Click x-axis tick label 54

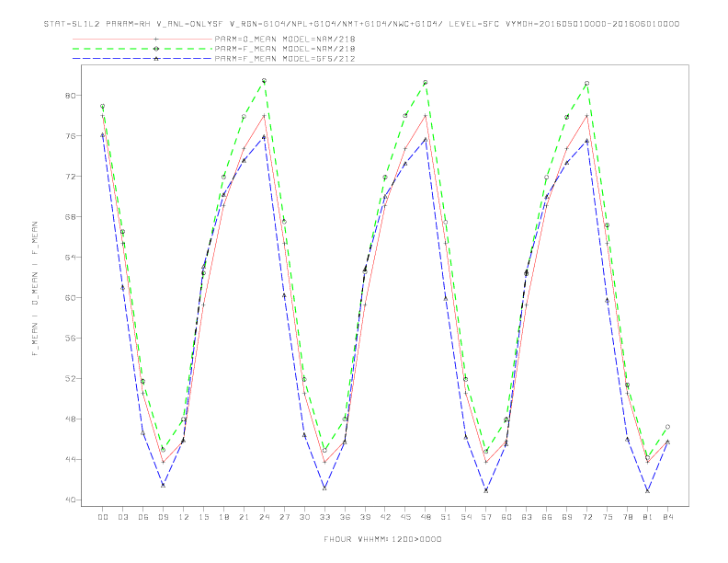466,517
